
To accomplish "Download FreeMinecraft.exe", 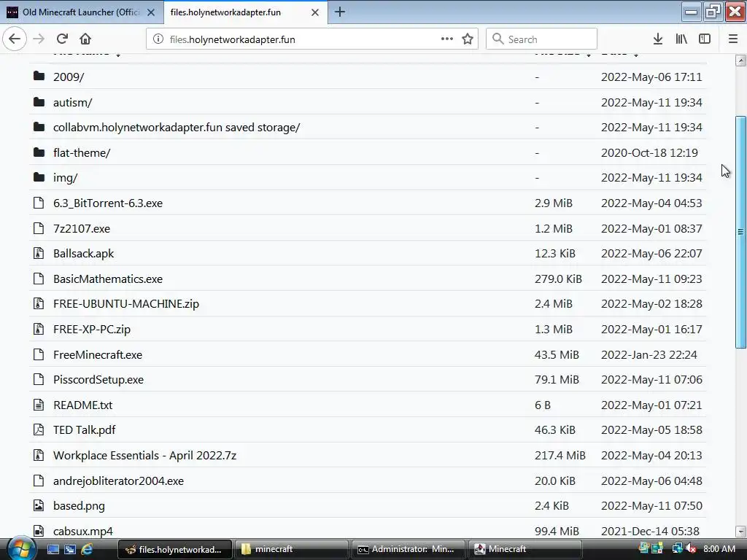I will (98, 355).
